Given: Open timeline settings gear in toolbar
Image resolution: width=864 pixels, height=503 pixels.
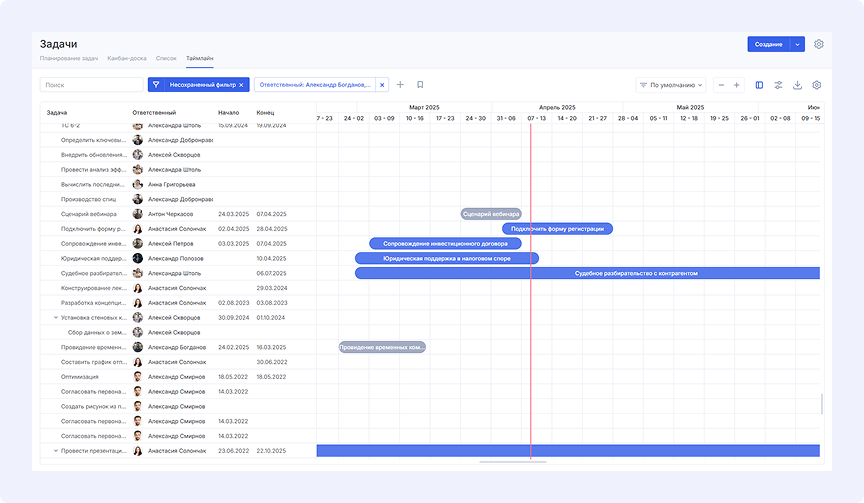Looking at the screenshot, I should [817, 85].
